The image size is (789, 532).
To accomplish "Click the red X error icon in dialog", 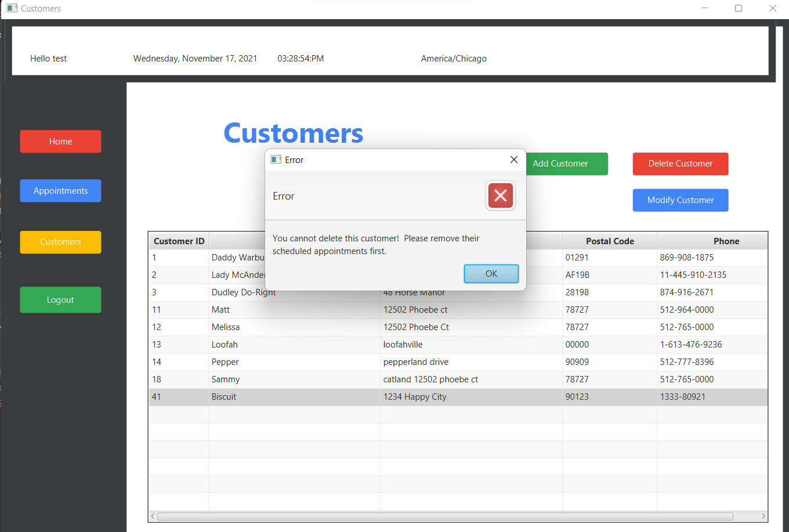I will tap(500, 196).
